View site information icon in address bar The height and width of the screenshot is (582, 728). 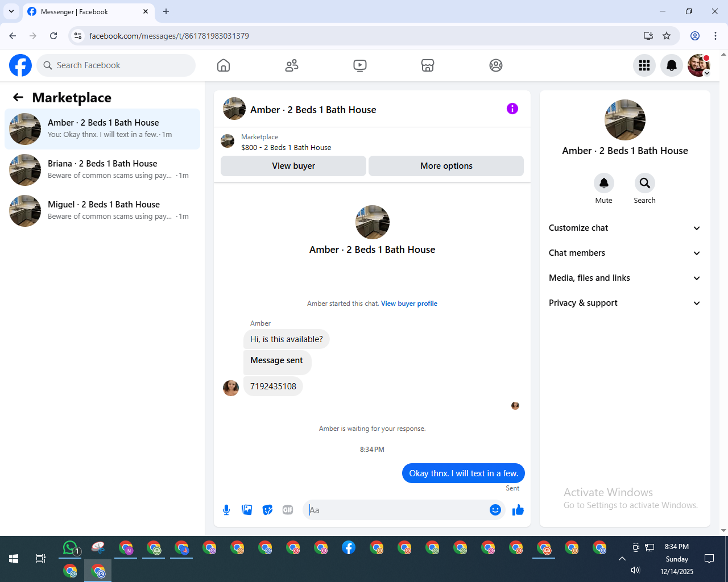click(78, 36)
